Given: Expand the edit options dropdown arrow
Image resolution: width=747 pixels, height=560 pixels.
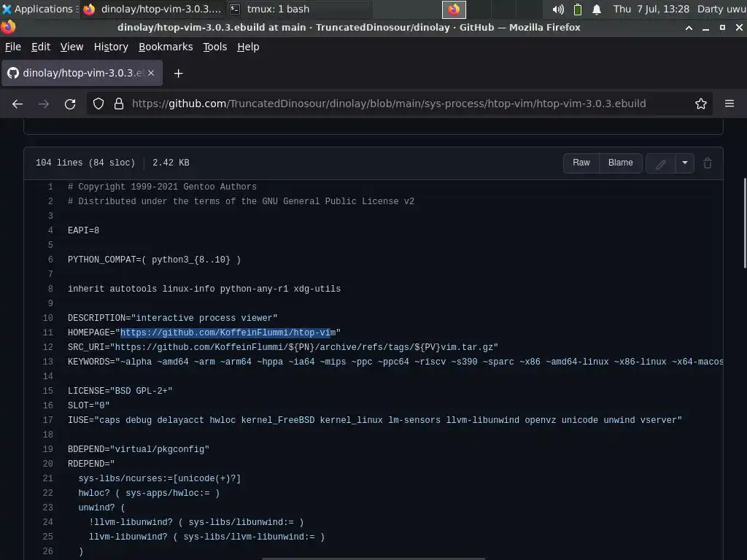Looking at the screenshot, I should coord(684,163).
